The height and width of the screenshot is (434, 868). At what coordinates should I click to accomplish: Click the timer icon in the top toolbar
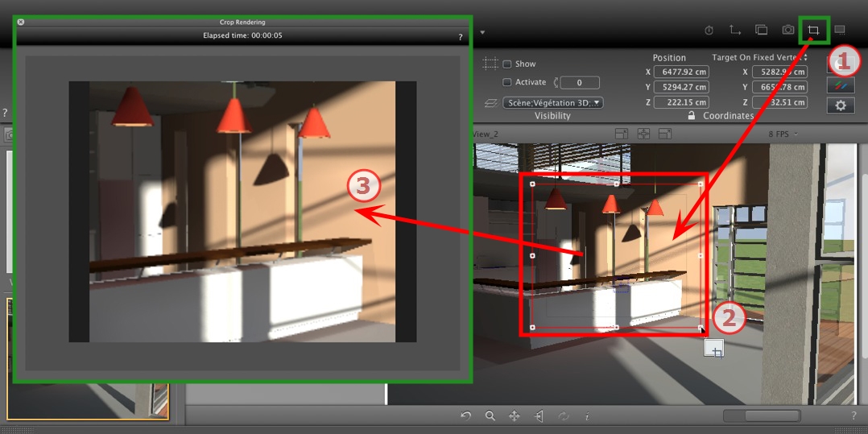(x=709, y=31)
